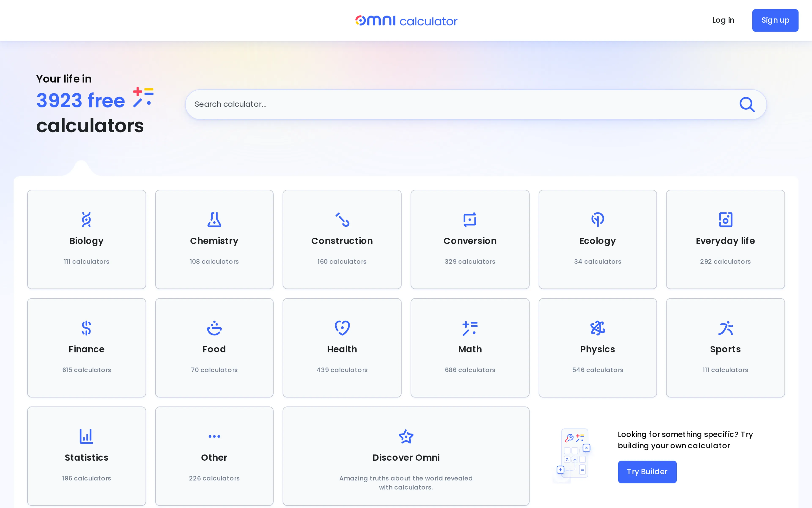Select the '615 calculators' Finance count
This screenshot has height=508, width=812.
pos(86,370)
